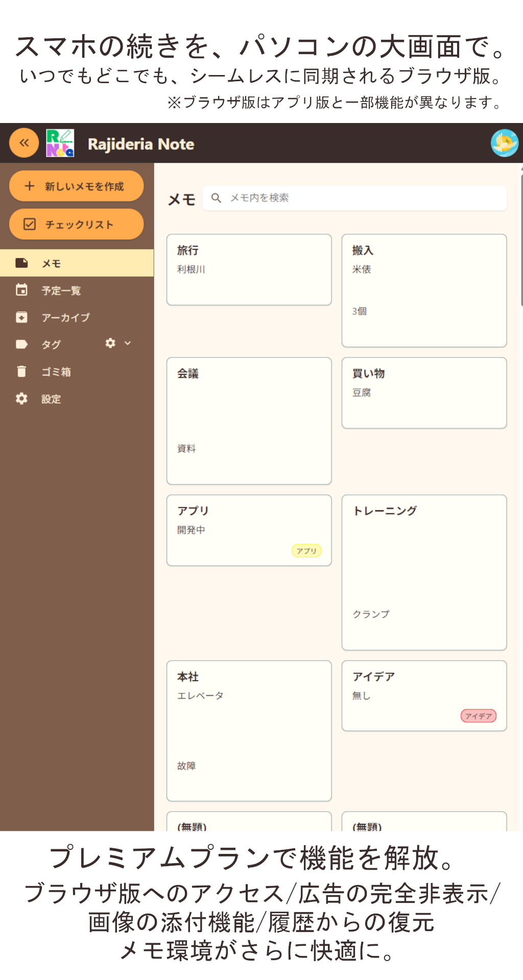Create a new memo with 新しいメモを作成
This screenshot has height=980, width=523.
(x=76, y=186)
